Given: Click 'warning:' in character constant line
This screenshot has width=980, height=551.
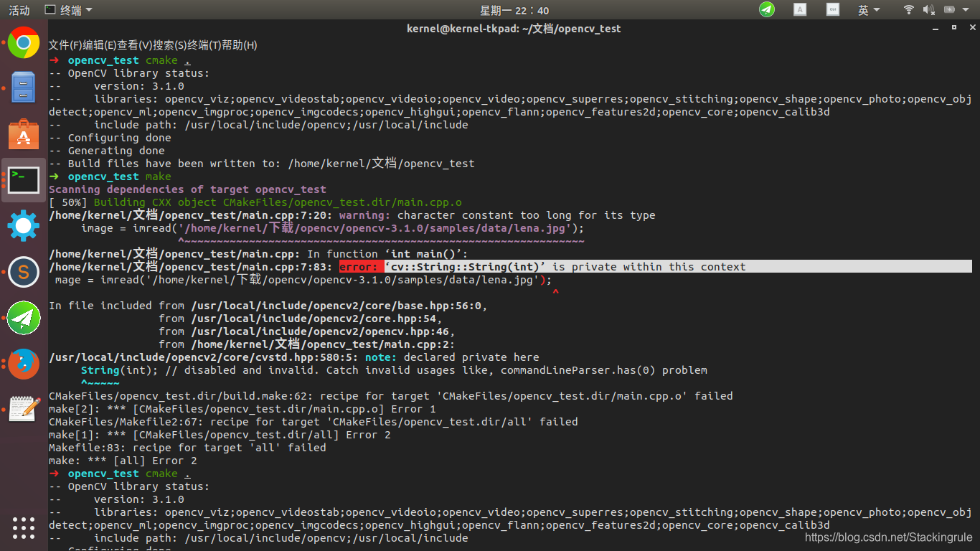Looking at the screenshot, I should coord(365,215).
